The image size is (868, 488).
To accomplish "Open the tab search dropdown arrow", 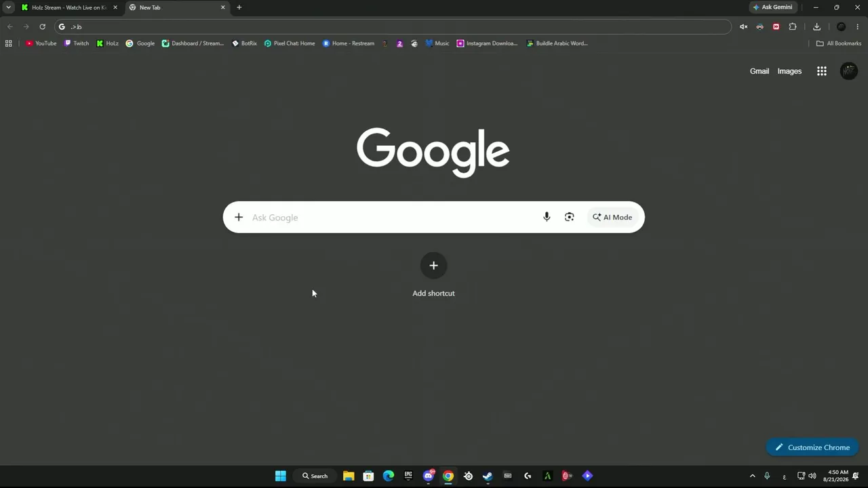I will (8, 7).
